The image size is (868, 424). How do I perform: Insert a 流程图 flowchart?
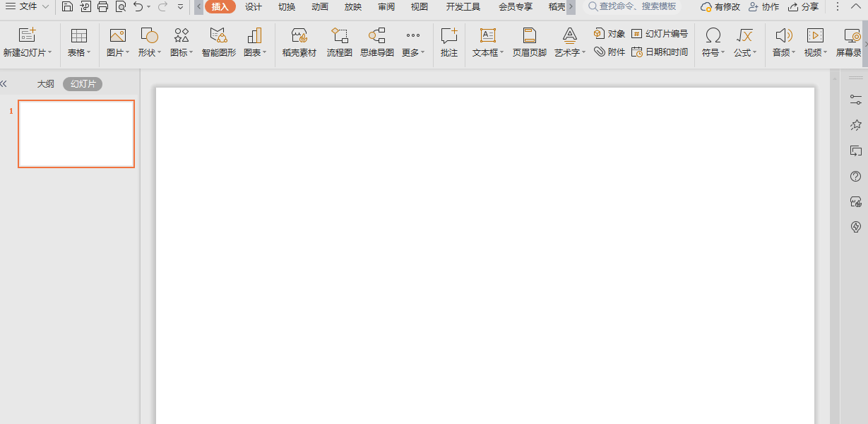click(340, 43)
